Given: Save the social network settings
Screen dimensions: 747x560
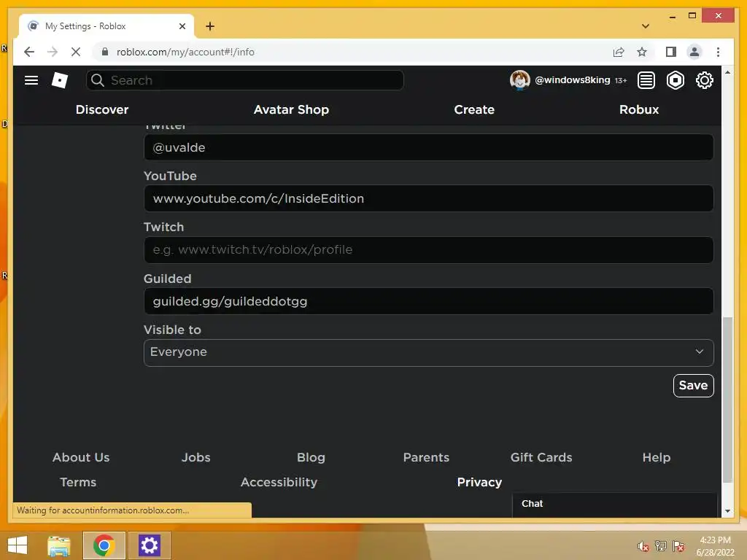Looking at the screenshot, I should tap(693, 385).
